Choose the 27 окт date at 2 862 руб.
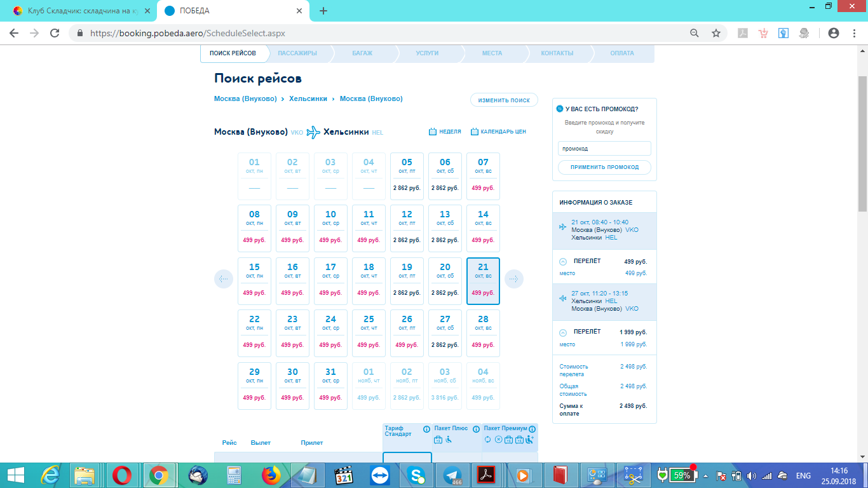Viewport: 868px width, 488px height. click(445, 333)
